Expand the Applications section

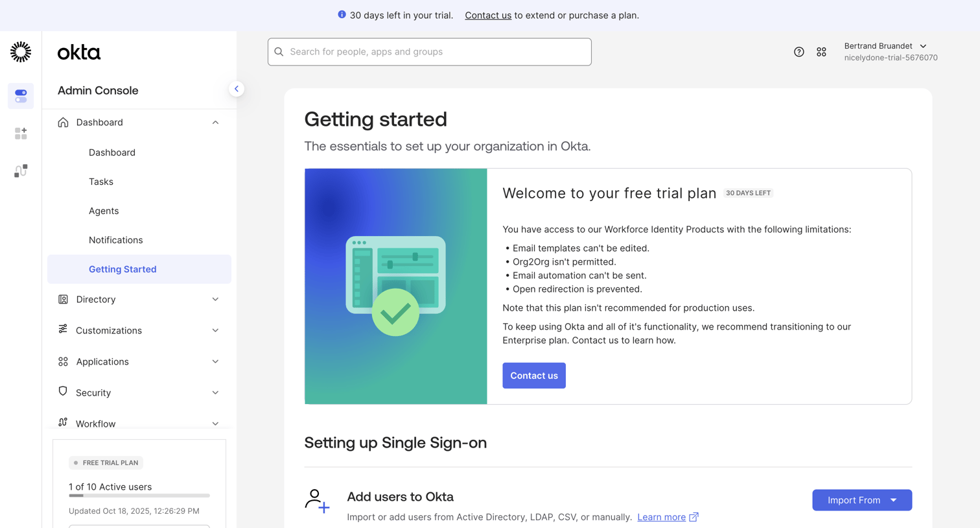tap(215, 361)
